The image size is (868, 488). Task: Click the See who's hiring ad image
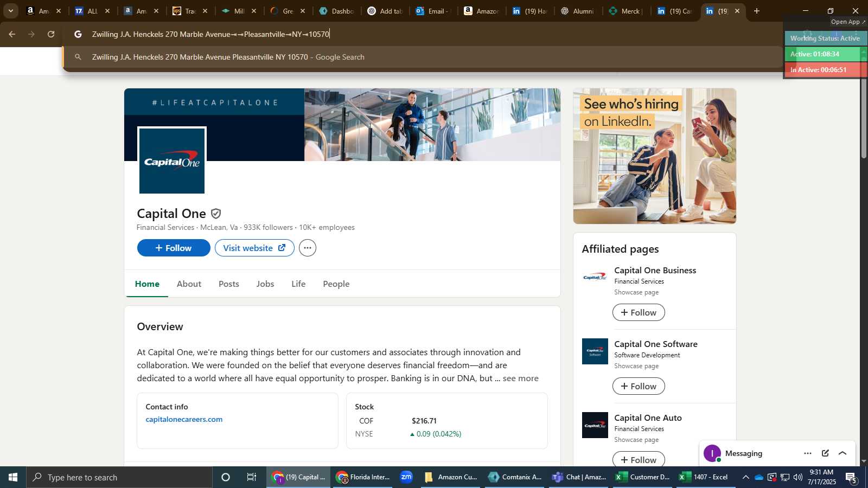(655, 156)
